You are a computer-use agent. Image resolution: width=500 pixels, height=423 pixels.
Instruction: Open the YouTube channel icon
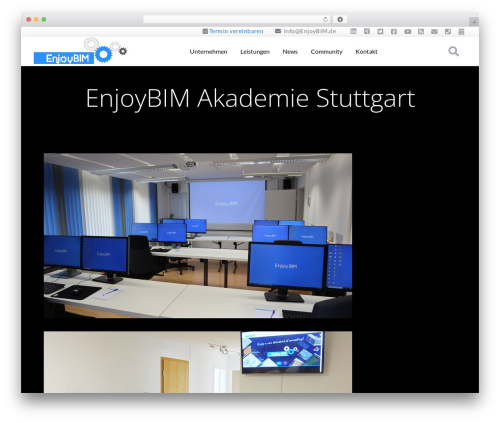tap(407, 31)
